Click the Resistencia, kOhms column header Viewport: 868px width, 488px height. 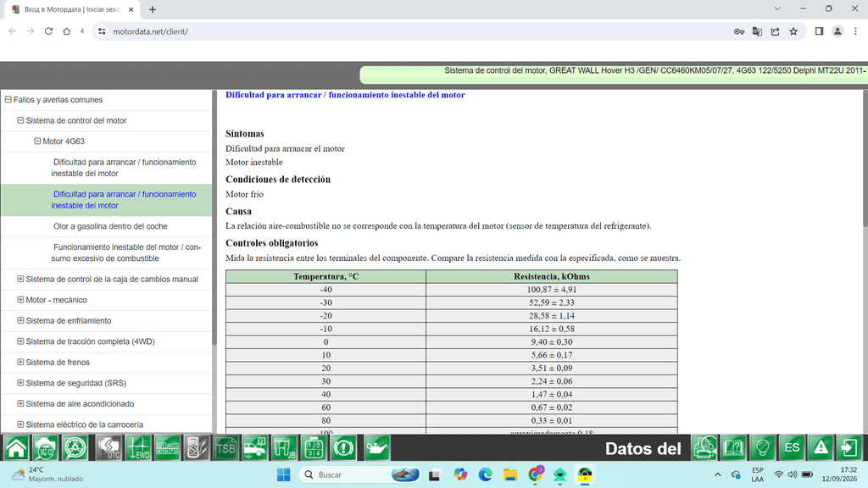point(551,276)
